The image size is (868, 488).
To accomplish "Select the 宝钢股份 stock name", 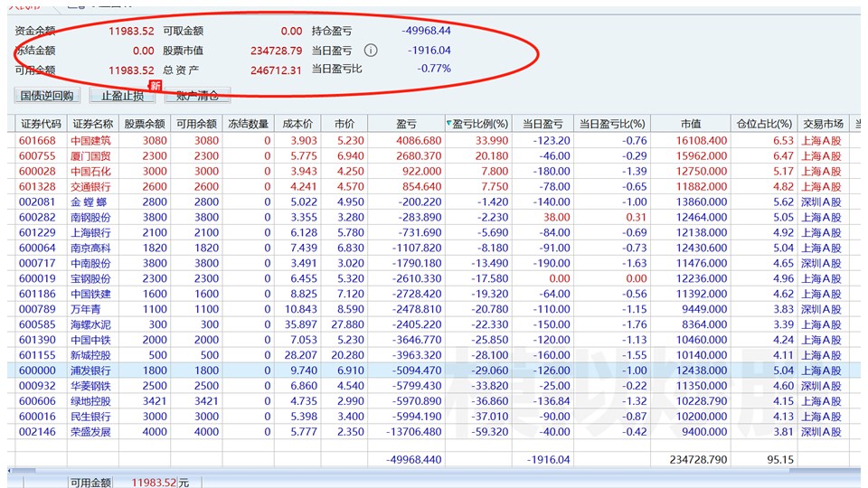I will [90, 279].
